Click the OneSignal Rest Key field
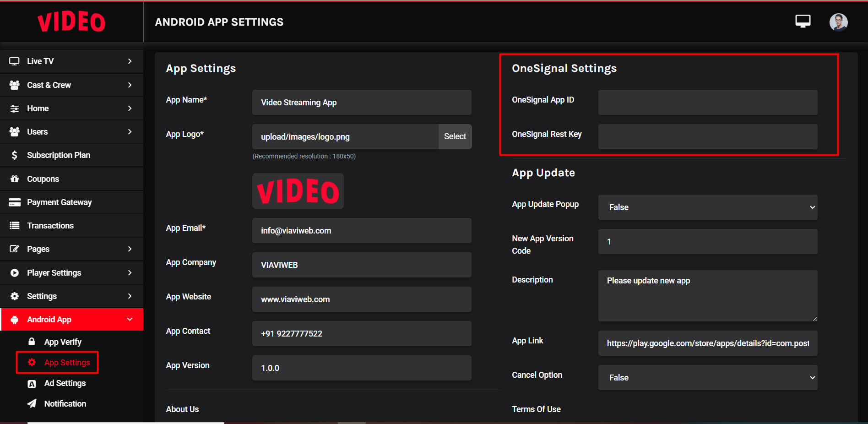 coord(708,137)
